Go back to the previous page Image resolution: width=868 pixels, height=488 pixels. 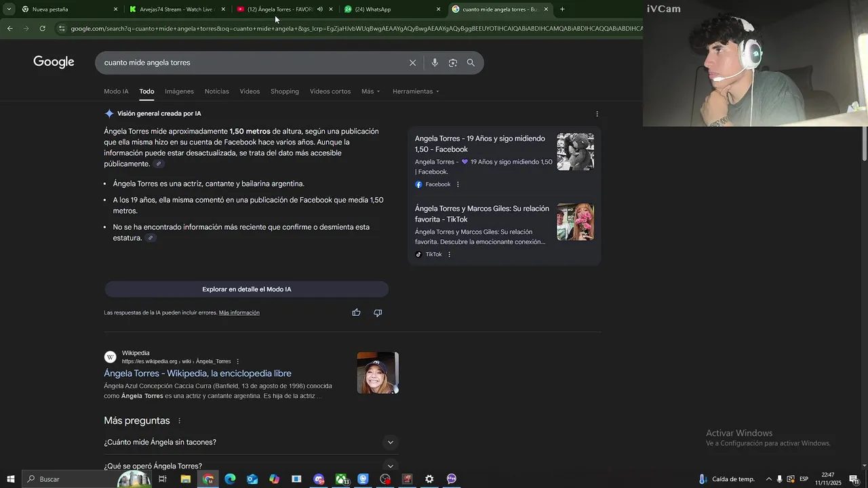9,28
